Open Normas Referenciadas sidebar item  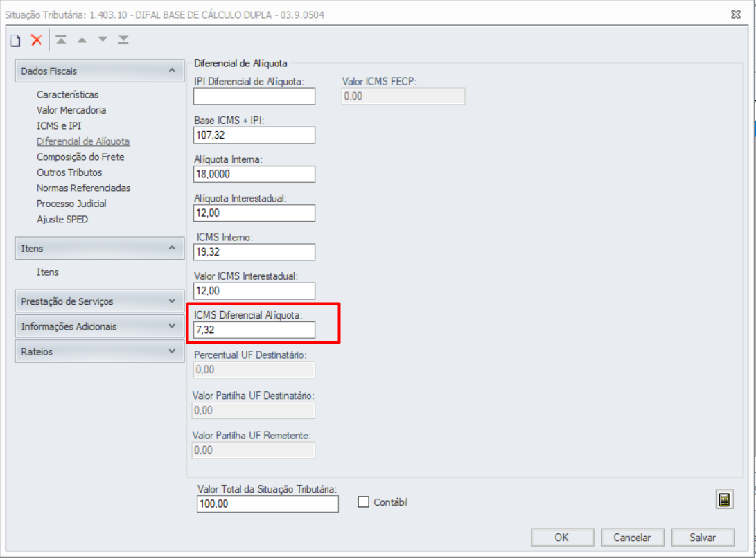(83, 188)
